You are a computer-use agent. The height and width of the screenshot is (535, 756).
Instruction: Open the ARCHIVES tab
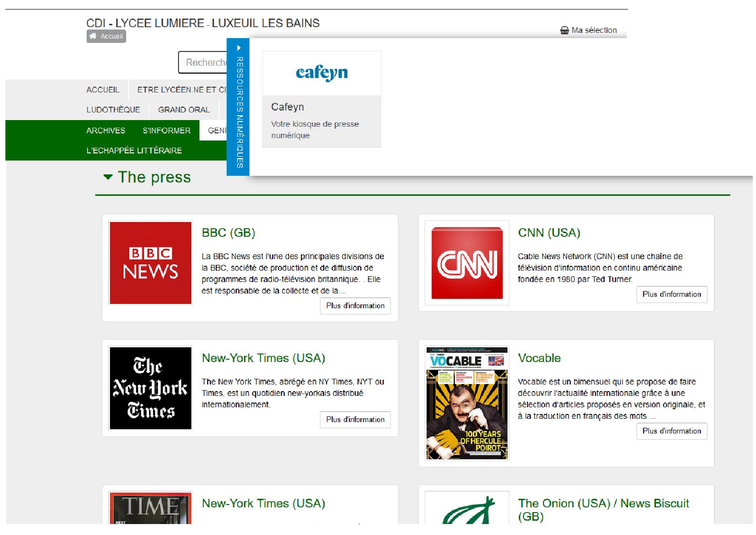coord(106,130)
